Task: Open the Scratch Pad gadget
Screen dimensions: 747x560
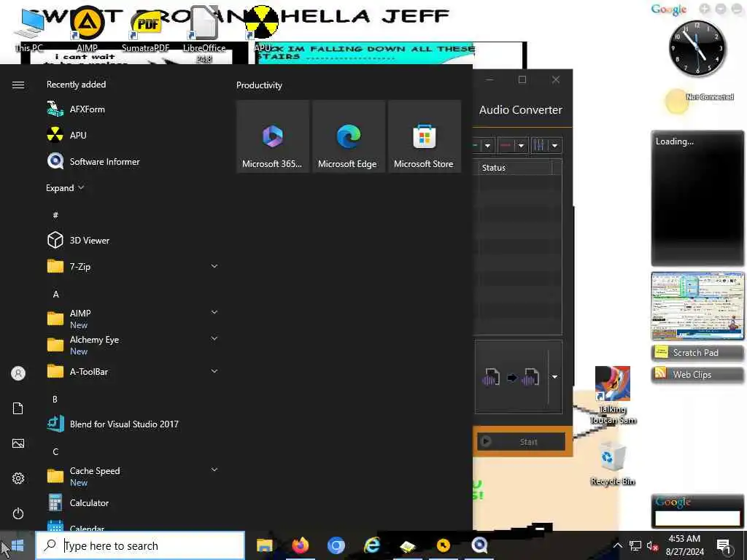Action: 697,352
